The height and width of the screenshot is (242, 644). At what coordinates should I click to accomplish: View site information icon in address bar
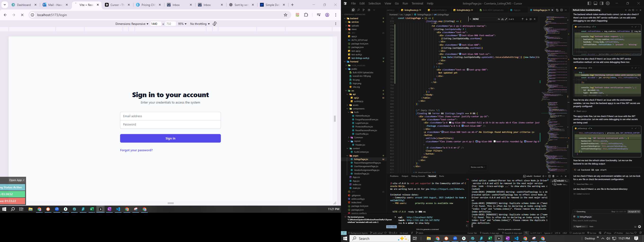32,15
